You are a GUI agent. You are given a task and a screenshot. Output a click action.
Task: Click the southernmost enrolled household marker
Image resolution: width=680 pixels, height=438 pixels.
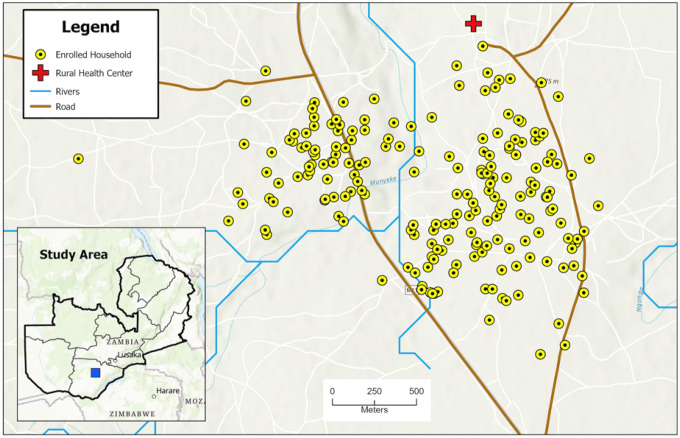pyautogui.click(x=540, y=354)
